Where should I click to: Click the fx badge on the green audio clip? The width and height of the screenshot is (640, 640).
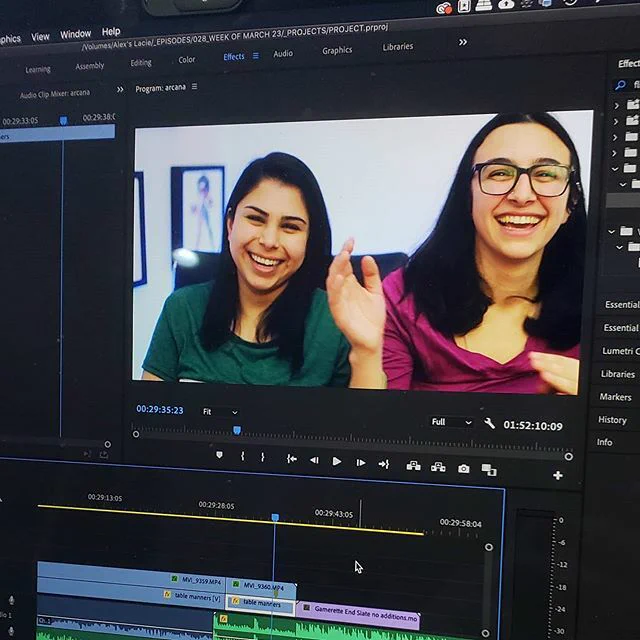click(223, 619)
